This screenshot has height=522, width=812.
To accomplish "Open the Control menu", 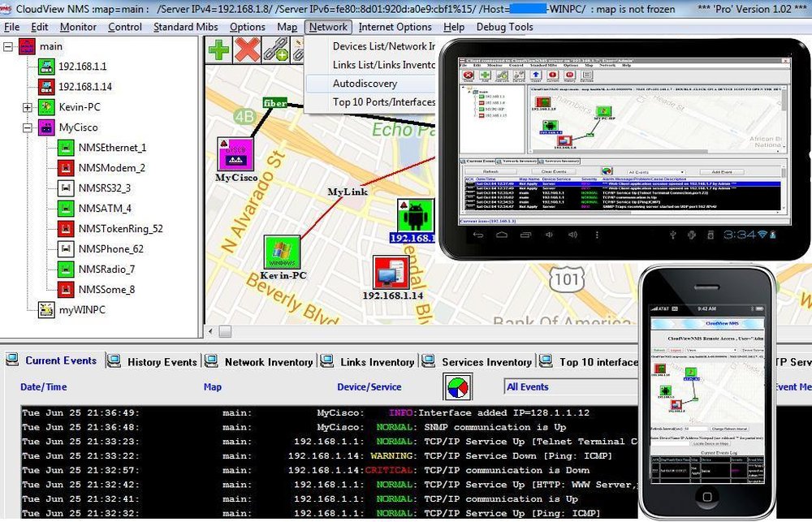I will pos(125,27).
